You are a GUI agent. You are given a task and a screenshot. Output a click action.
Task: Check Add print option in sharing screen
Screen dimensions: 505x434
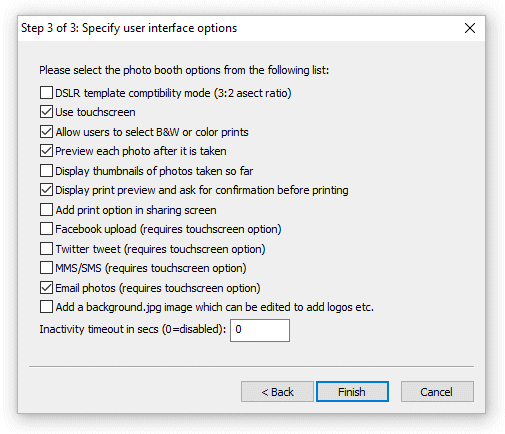[x=46, y=210]
